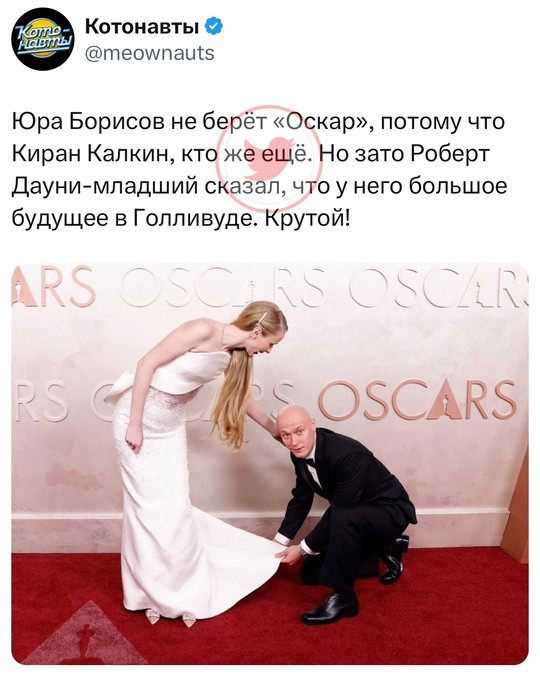The image size is (540, 676).
Task: Open the attached Oscars photo
Action: 270,463
